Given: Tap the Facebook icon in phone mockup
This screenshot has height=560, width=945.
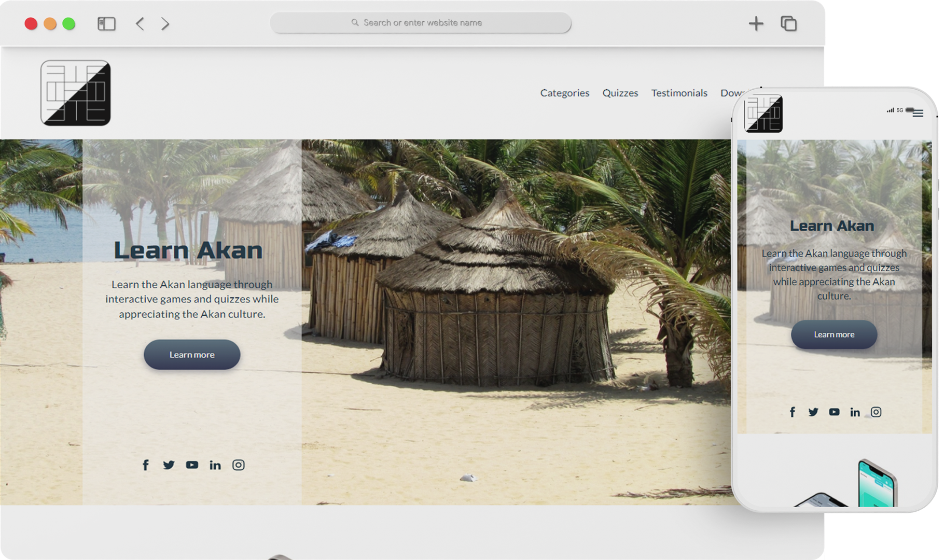Looking at the screenshot, I should (x=793, y=412).
